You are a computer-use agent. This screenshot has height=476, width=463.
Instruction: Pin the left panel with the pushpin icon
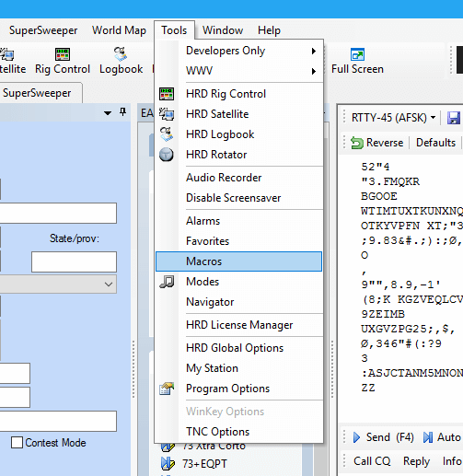(122, 112)
